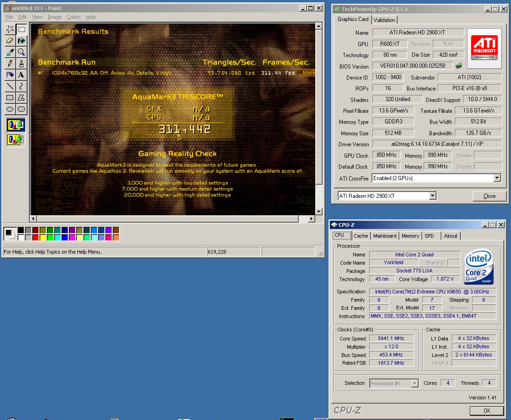Click the GPU Name field ATI Radeon HD 2900 XT
The height and width of the screenshot is (420, 511).
[x=418, y=32]
